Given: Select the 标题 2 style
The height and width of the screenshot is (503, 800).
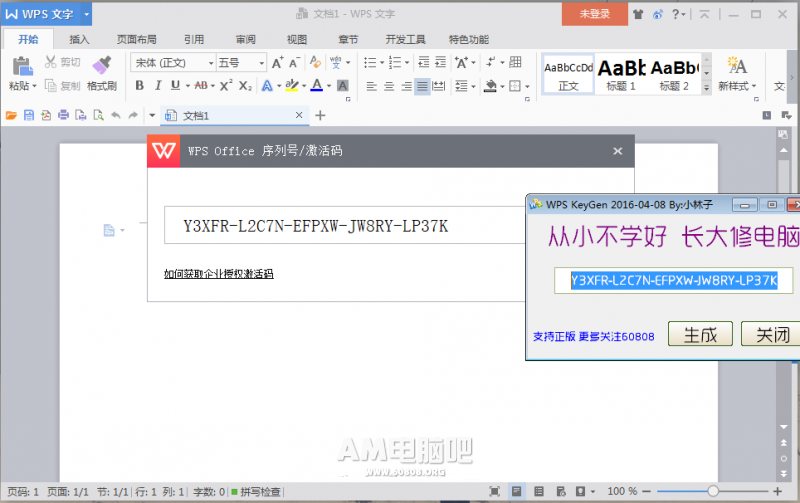Looking at the screenshot, I should (x=674, y=74).
